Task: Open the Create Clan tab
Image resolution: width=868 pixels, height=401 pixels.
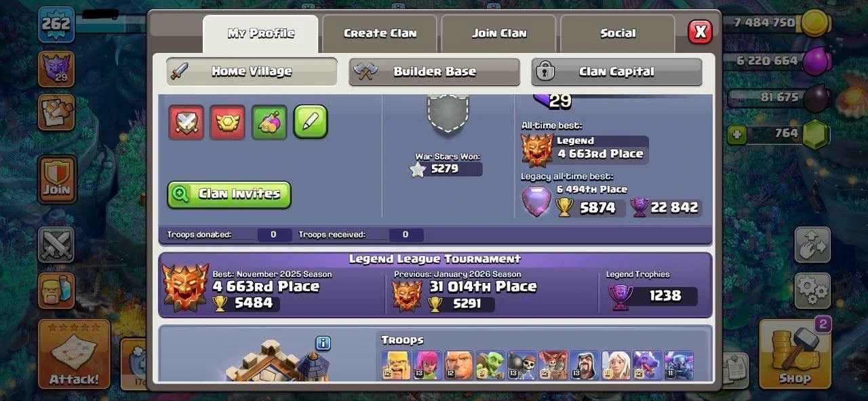Action: (x=380, y=33)
